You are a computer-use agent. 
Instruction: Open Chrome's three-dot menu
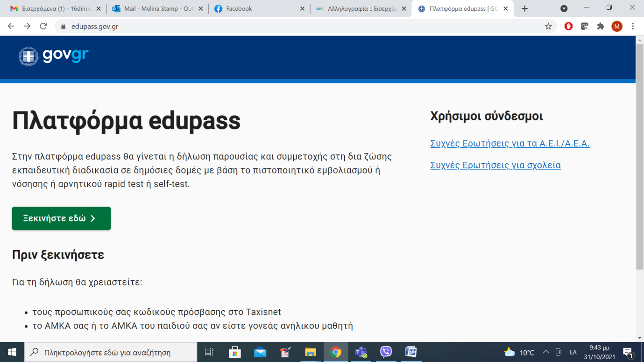tap(633, 27)
